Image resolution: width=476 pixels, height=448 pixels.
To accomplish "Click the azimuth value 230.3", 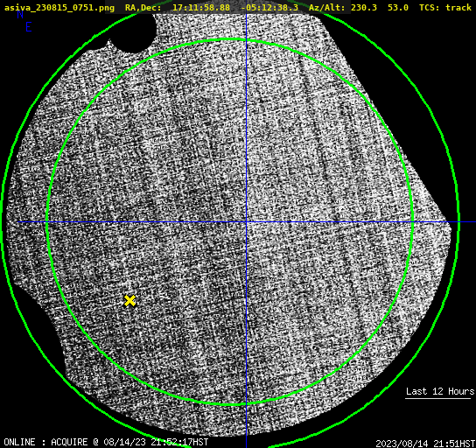I will pos(364,8).
